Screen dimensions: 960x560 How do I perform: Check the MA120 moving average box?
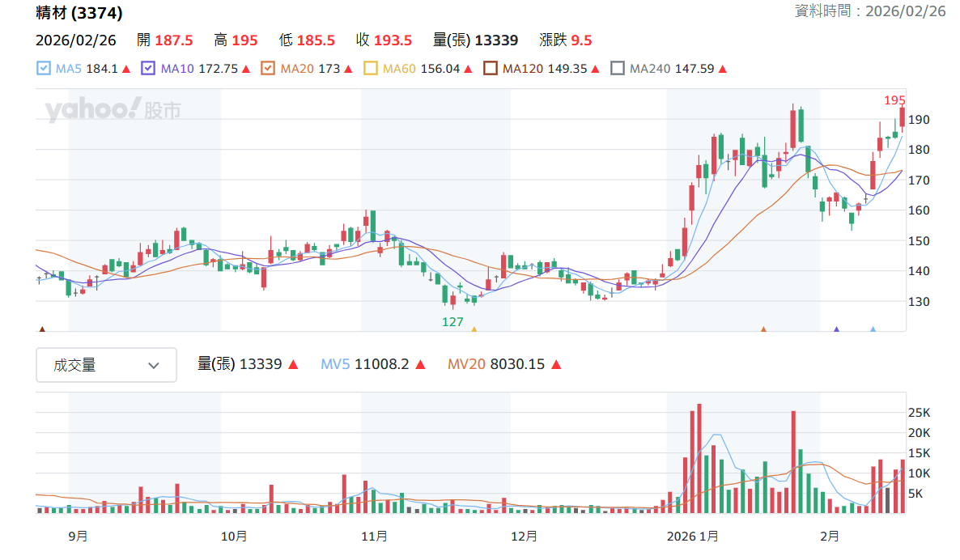[x=491, y=69]
